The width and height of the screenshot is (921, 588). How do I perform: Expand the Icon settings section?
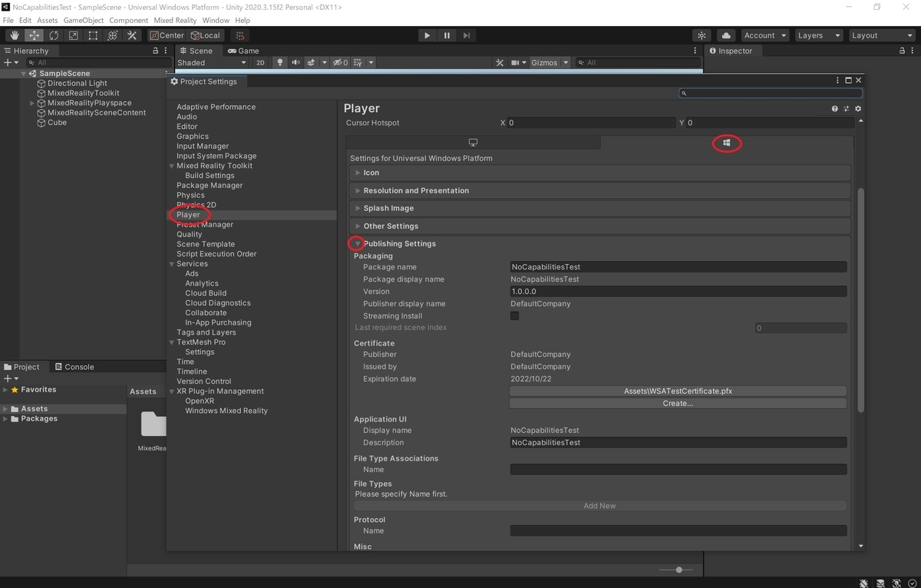coord(599,173)
